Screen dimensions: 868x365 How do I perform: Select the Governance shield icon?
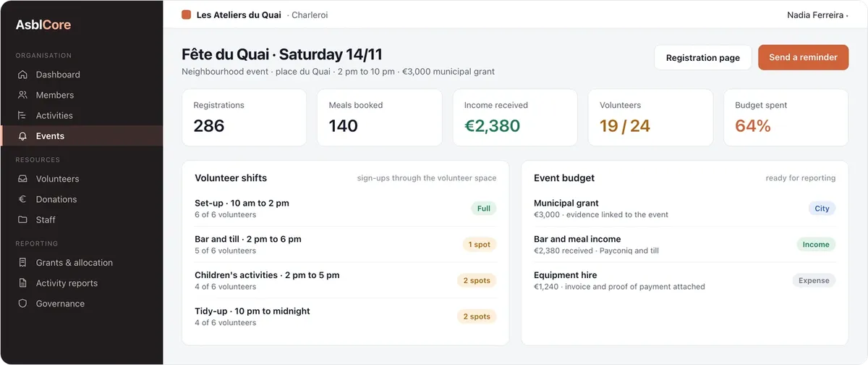22,303
